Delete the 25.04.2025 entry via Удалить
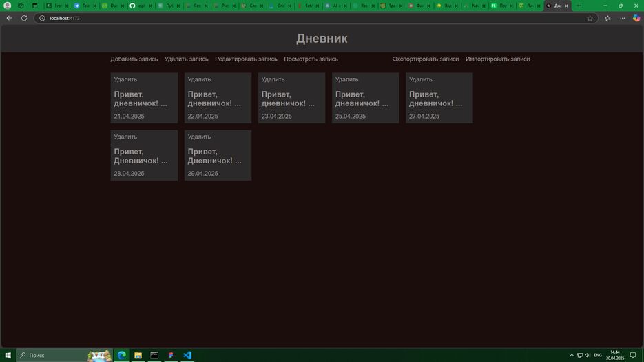 346,79
